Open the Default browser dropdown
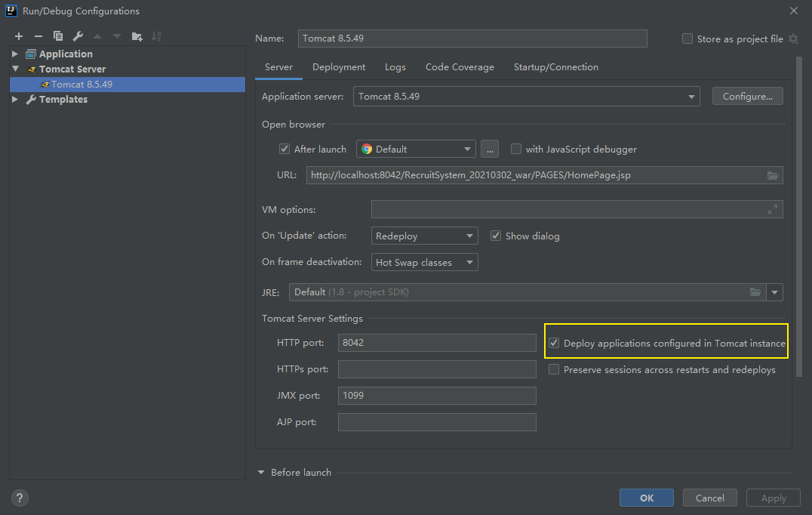Screen dimensions: 812x515 pyautogui.click(x=416, y=150)
